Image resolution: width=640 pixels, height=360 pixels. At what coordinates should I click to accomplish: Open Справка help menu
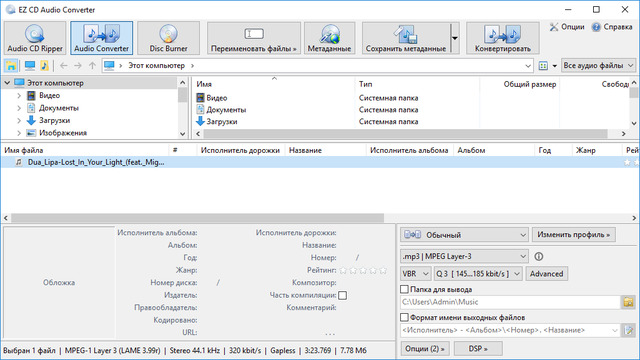tap(612, 27)
